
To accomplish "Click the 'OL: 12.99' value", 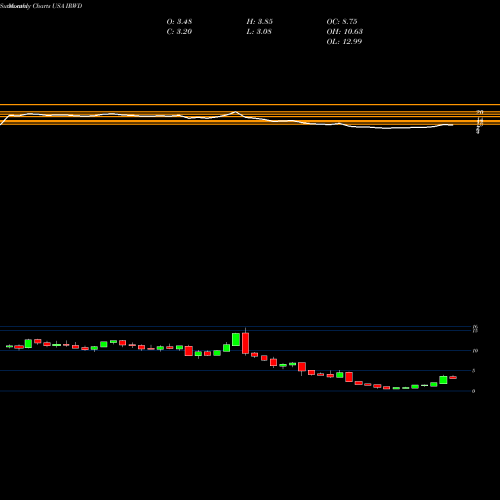I will [344, 42].
